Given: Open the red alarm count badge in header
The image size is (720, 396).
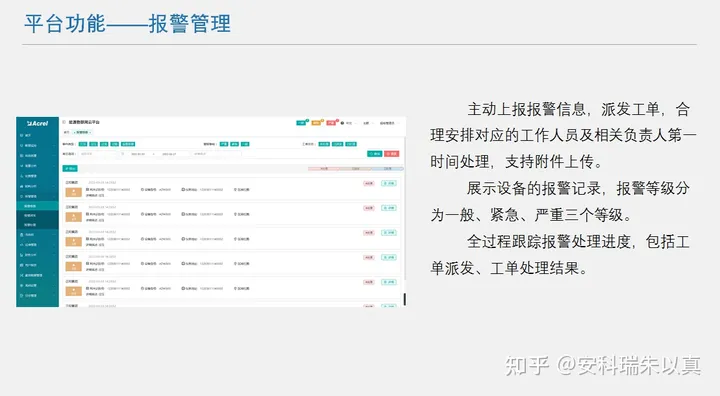Looking at the screenshot, I should click(332, 123).
